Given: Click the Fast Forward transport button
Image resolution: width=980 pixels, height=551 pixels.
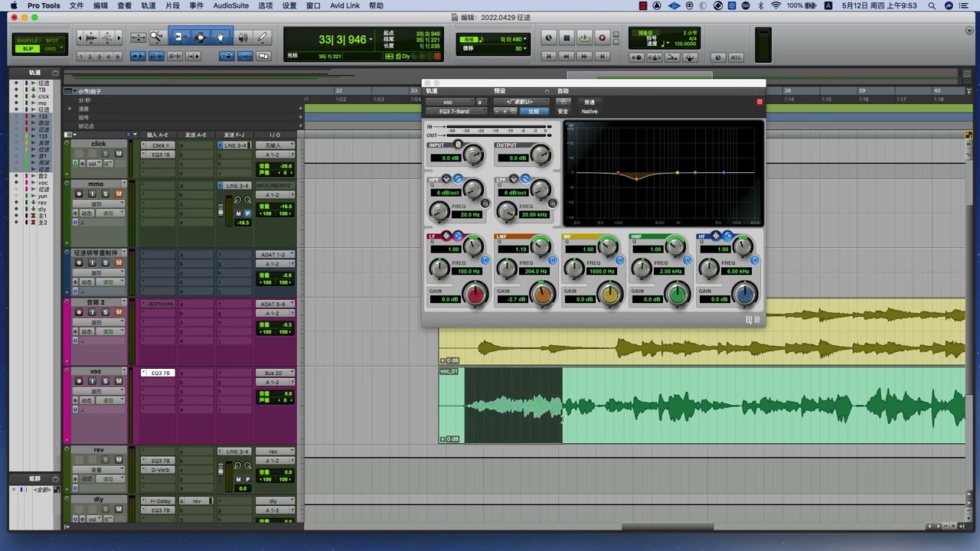Looking at the screenshot, I should click(584, 57).
